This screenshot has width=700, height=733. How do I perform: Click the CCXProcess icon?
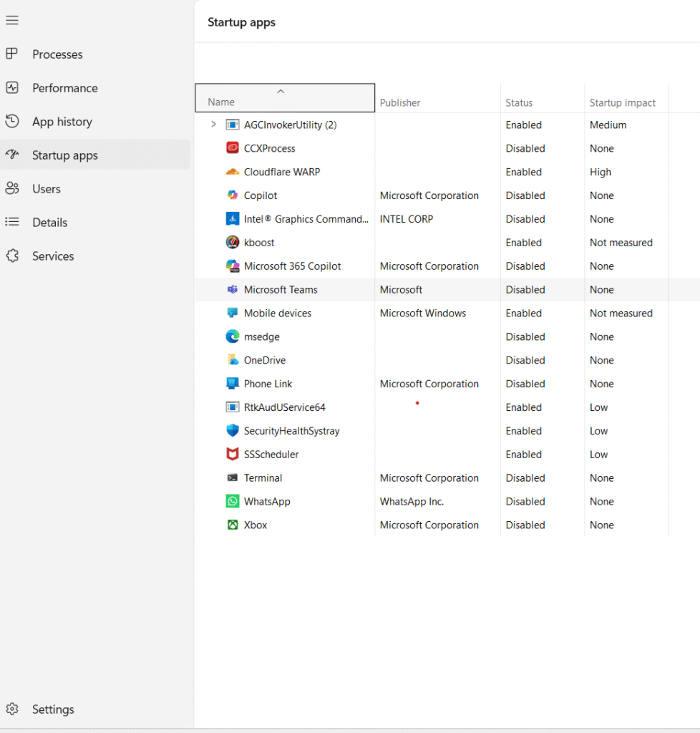[233, 148]
